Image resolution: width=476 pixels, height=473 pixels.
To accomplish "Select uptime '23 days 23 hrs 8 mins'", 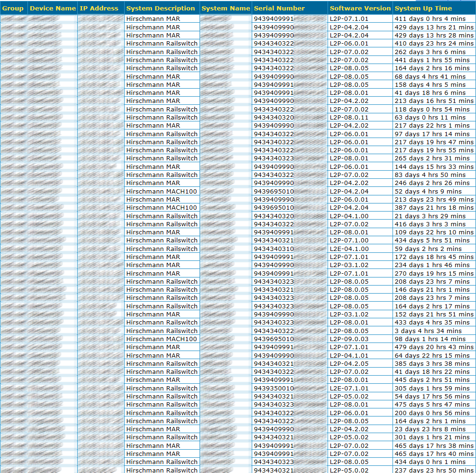I will (x=430, y=429).
